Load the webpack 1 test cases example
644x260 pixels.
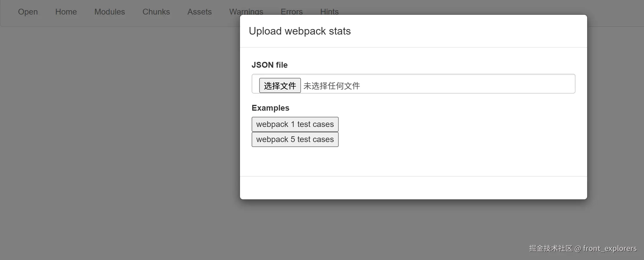pos(295,124)
